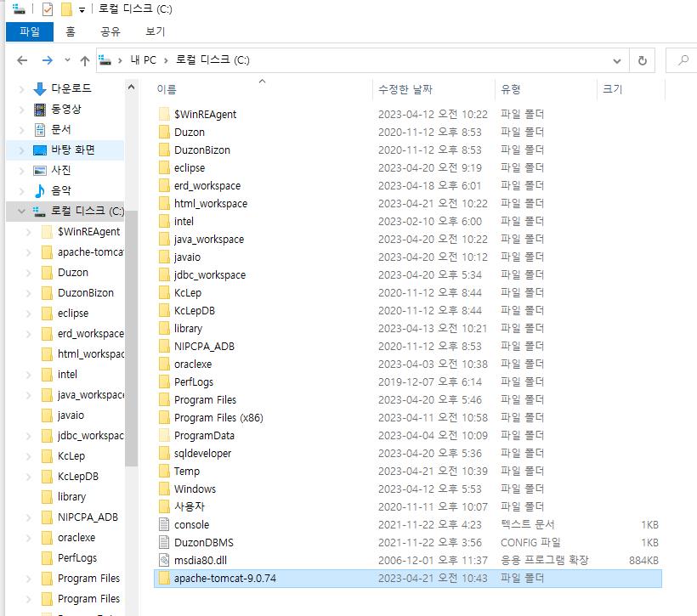697x616 pixels.
Task: Select PerfLogs folder icon in file list
Action: pos(164,381)
